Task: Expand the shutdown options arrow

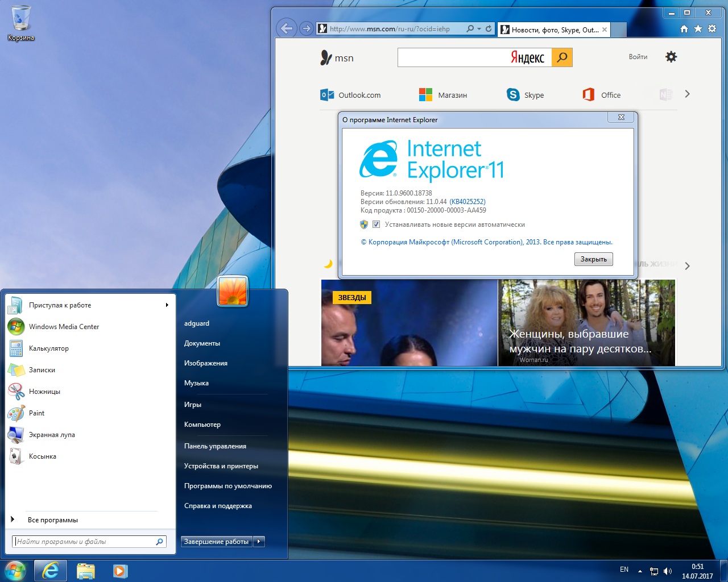Action: (x=259, y=542)
